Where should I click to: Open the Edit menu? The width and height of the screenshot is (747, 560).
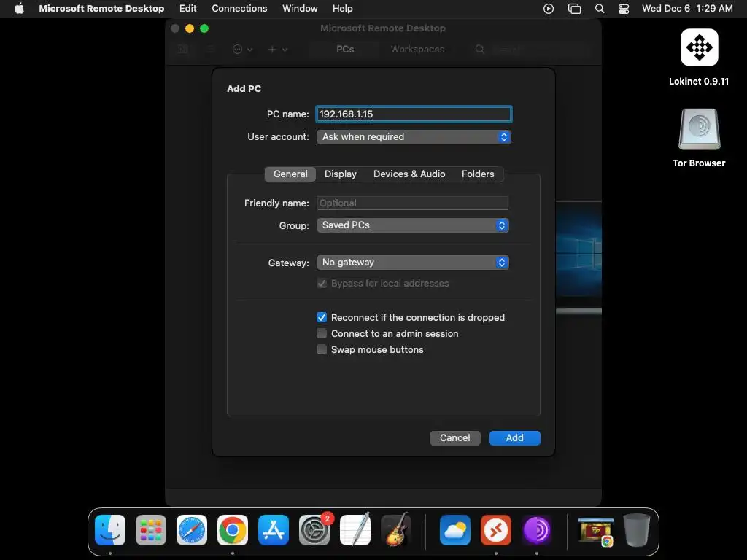[x=187, y=9]
